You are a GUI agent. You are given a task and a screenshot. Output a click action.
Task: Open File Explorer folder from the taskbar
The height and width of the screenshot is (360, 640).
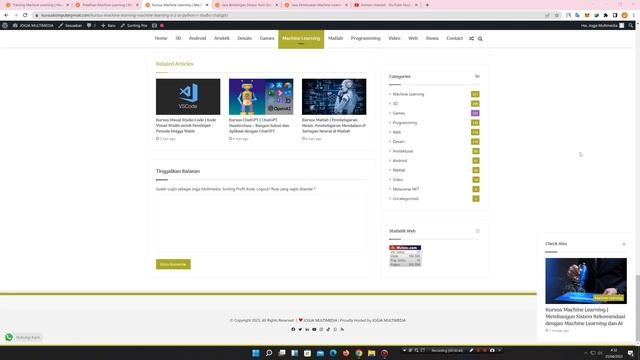point(371,353)
